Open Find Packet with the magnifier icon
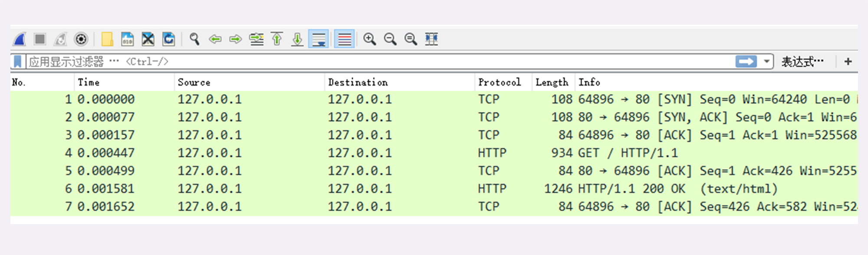 [194, 39]
